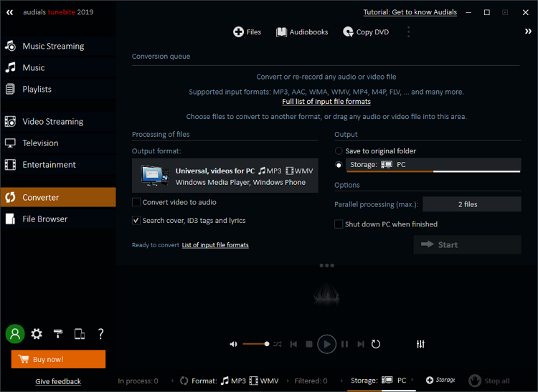Go to Video Streaming
Viewport: 538px width, 392px height.
[58, 121]
